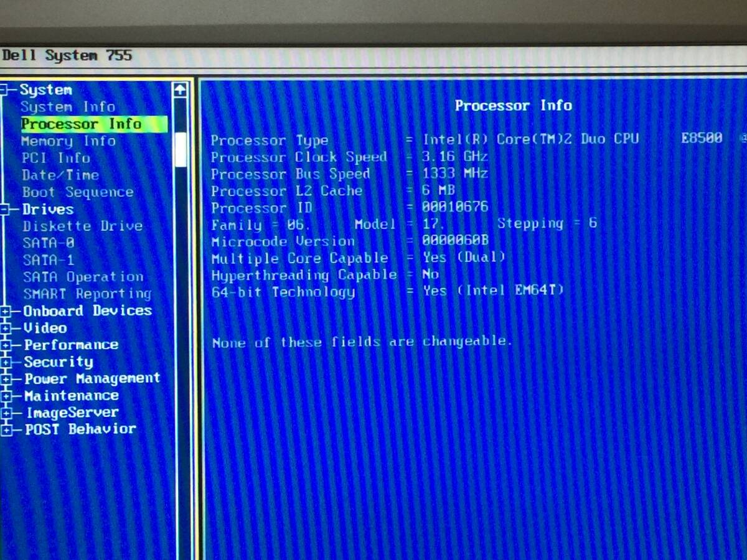Click the E8500 processor model text
This screenshot has width=747, height=560.
point(702,138)
